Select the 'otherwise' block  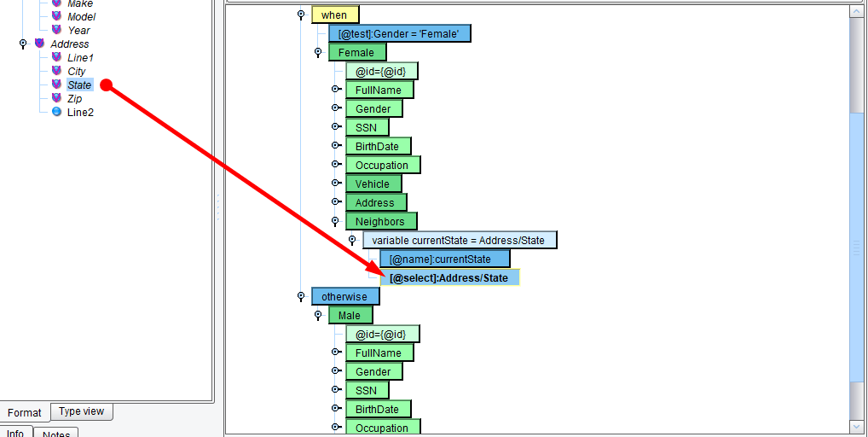[344, 297]
